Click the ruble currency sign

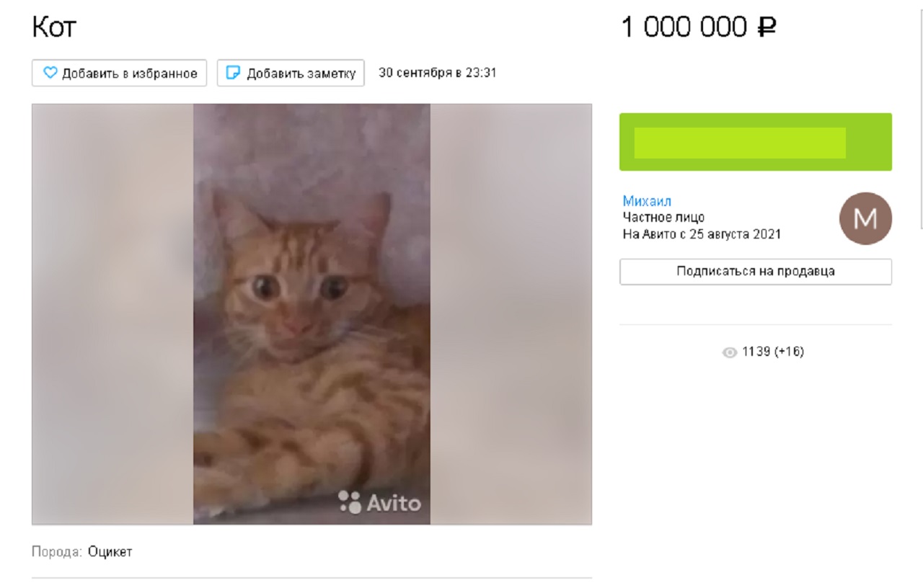point(766,28)
